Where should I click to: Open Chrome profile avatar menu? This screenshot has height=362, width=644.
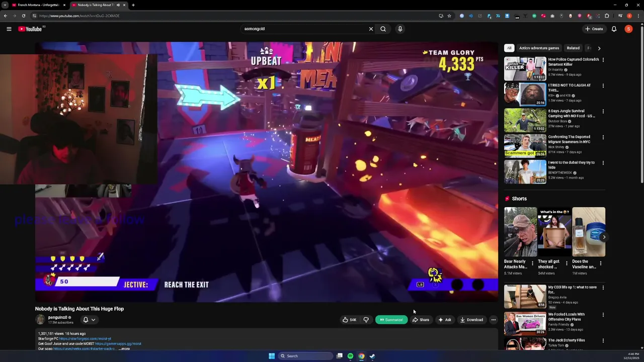click(x=629, y=16)
